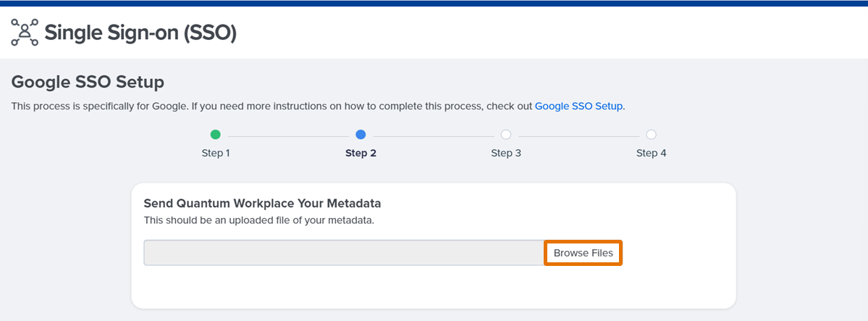The width and height of the screenshot is (868, 321).
Task: Click the Send Quantum Workplace Your Metadata heading
Action: coord(262,204)
